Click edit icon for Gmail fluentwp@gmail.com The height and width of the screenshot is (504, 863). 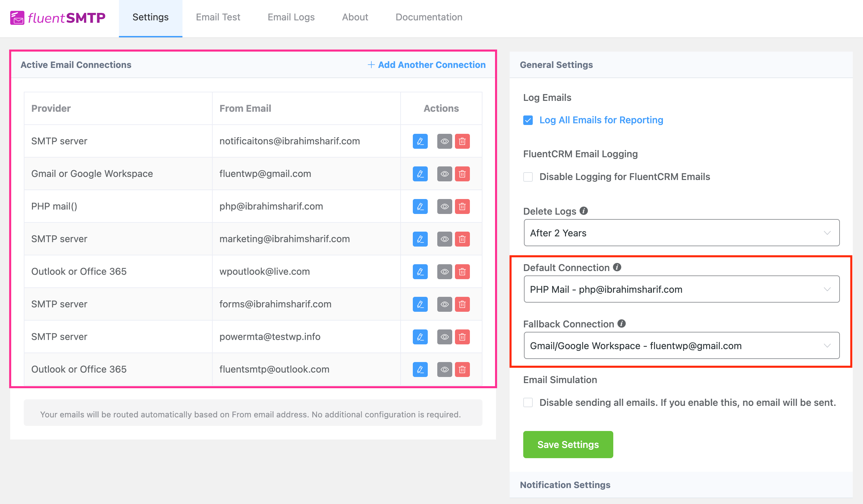[420, 174]
